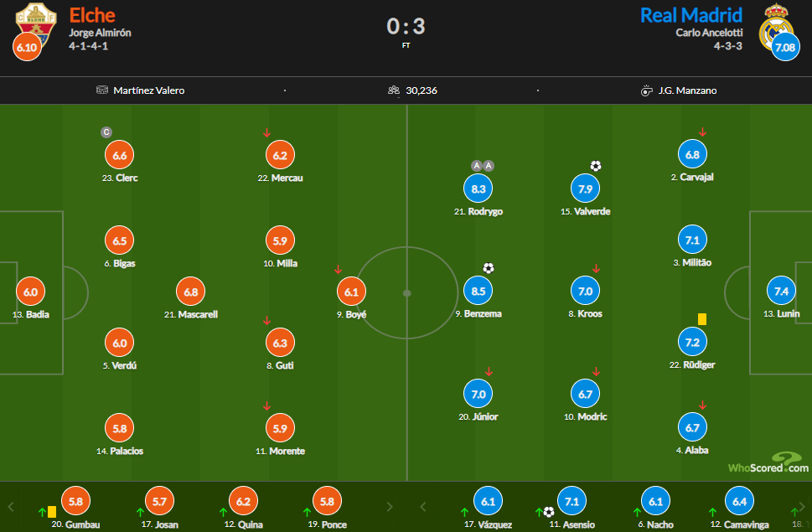The height and width of the screenshot is (532, 812).
Task: Click the goal ball icon above Benzema
Action: point(489,268)
